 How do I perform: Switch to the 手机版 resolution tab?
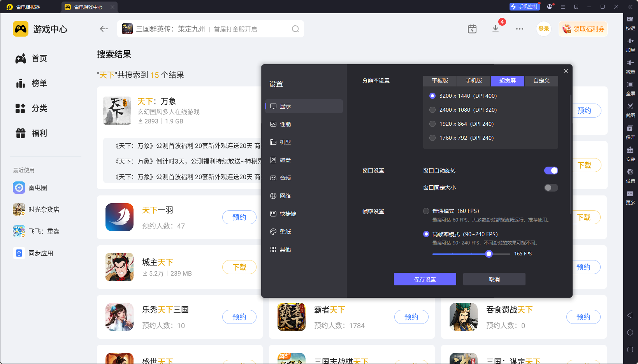coord(474,81)
